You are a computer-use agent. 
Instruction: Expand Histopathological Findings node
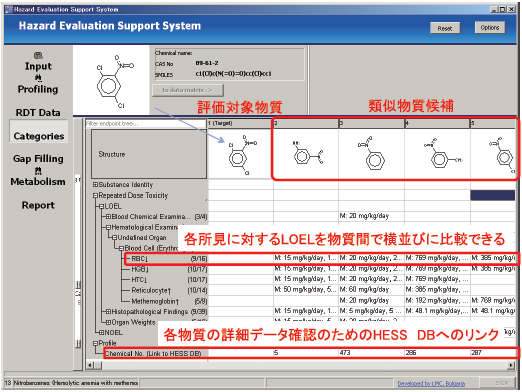pyautogui.click(x=108, y=312)
